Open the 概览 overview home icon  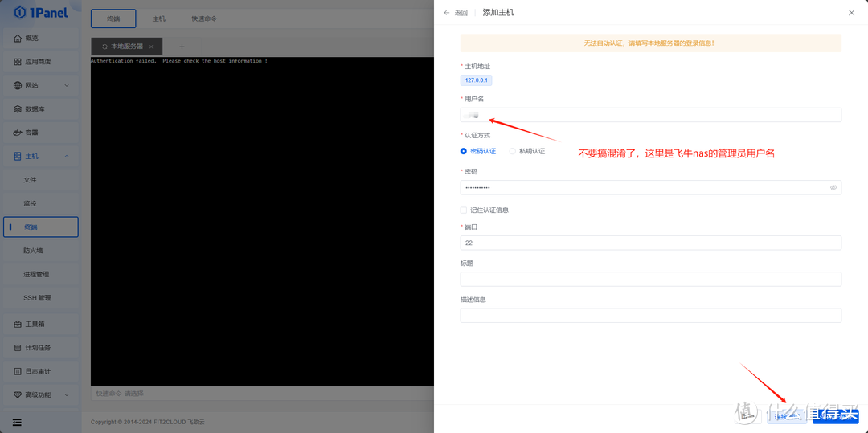[x=18, y=38]
